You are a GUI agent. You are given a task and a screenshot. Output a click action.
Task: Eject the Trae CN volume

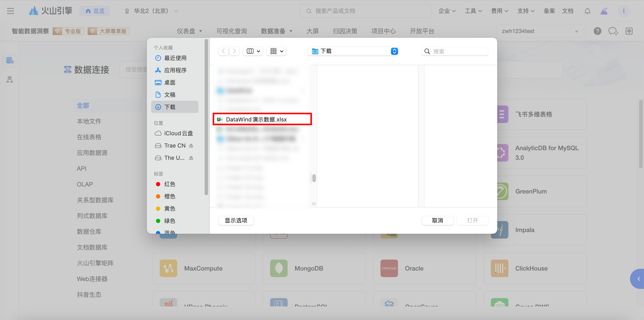click(x=191, y=145)
